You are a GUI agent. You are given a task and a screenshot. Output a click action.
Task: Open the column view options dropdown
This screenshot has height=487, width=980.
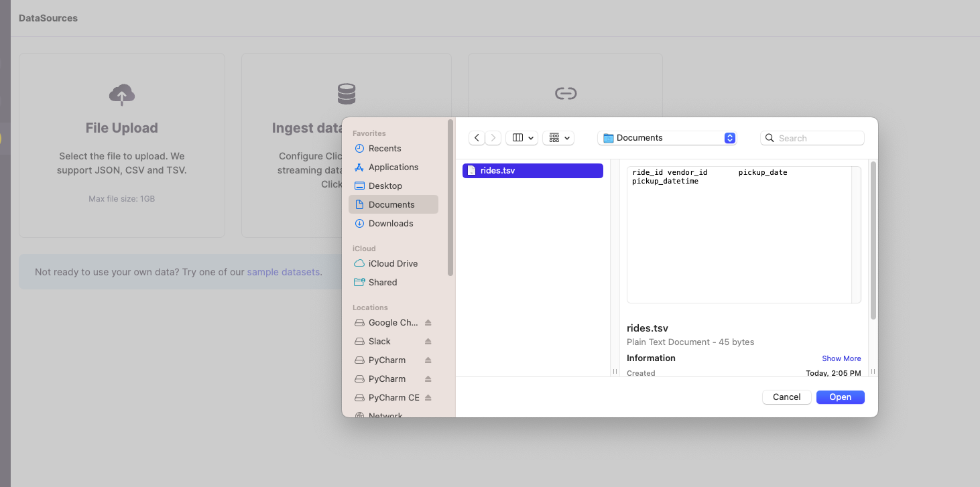(522, 138)
